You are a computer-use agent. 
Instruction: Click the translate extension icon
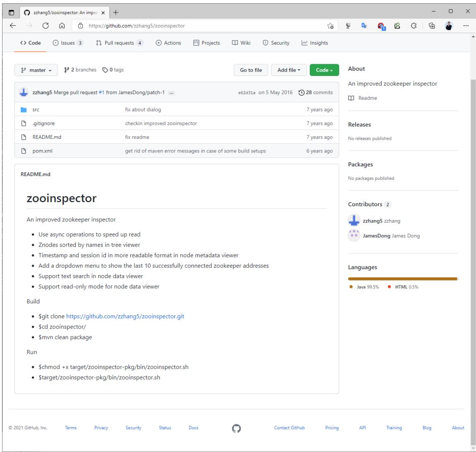pyautogui.click(x=364, y=26)
